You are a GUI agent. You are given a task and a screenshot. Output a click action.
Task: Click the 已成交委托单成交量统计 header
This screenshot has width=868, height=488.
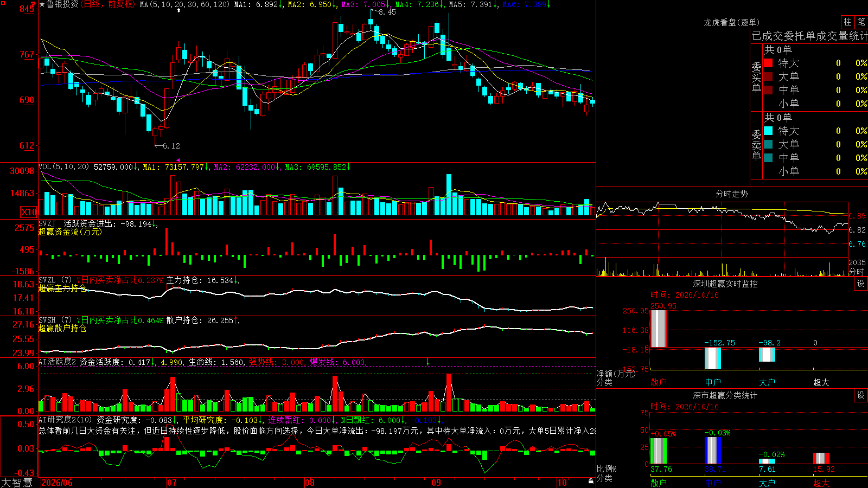point(809,36)
